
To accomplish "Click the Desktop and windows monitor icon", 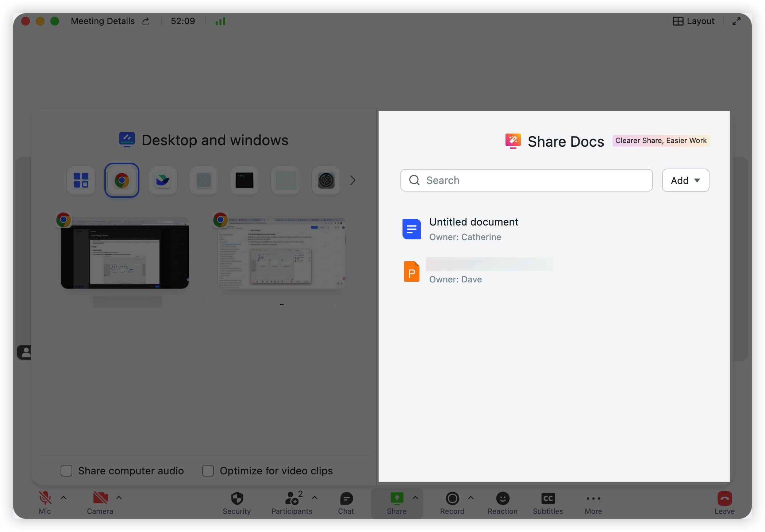I will click(127, 140).
